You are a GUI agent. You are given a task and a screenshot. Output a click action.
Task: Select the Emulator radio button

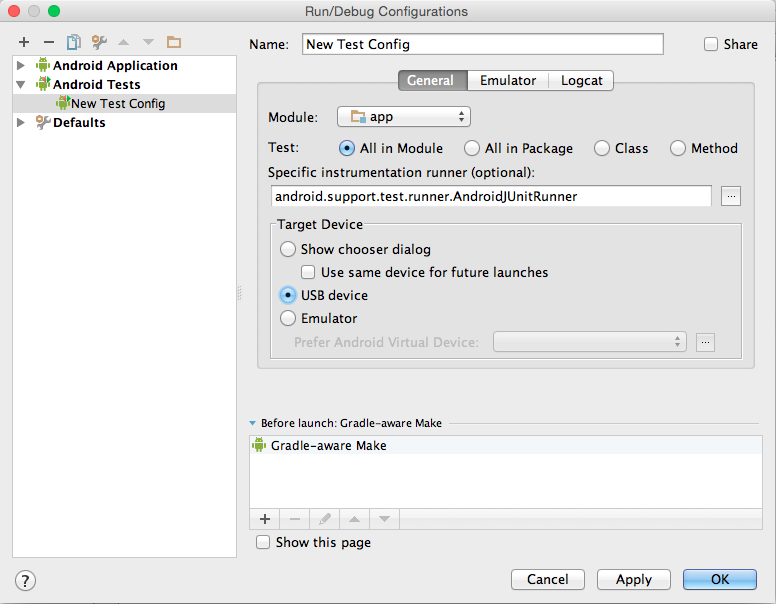pyautogui.click(x=288, y=319)
